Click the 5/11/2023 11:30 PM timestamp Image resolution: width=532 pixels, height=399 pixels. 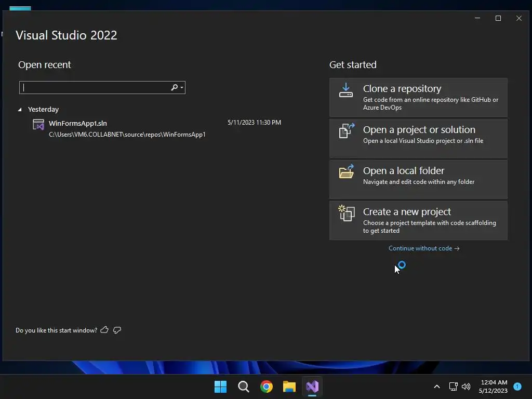[x=254, y=123]
